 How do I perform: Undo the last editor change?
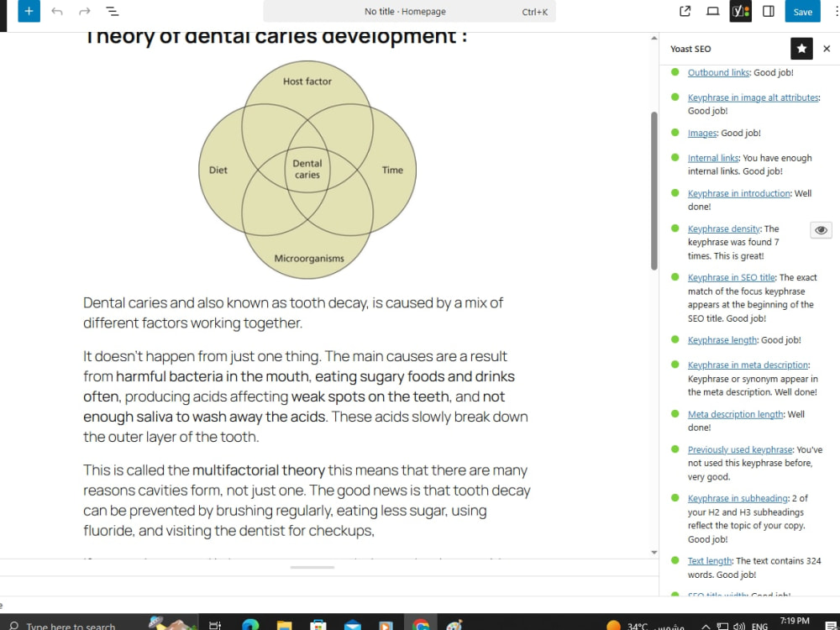tap(57, 11)
